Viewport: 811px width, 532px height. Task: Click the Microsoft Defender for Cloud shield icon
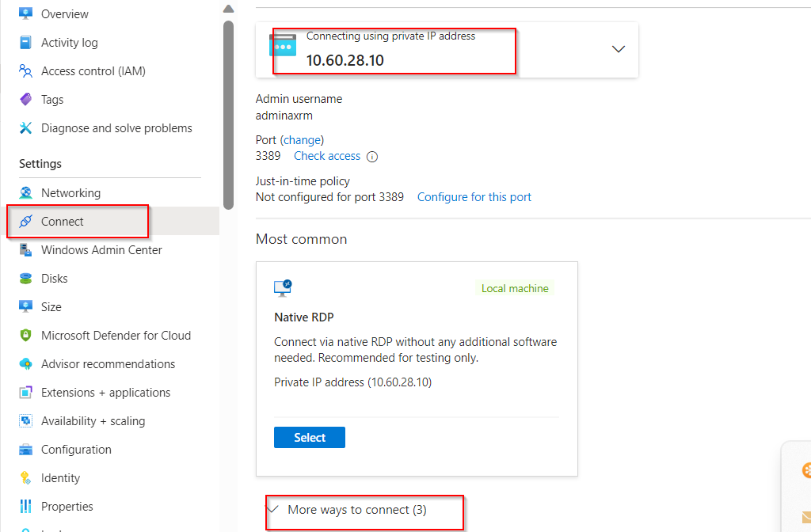25,336
